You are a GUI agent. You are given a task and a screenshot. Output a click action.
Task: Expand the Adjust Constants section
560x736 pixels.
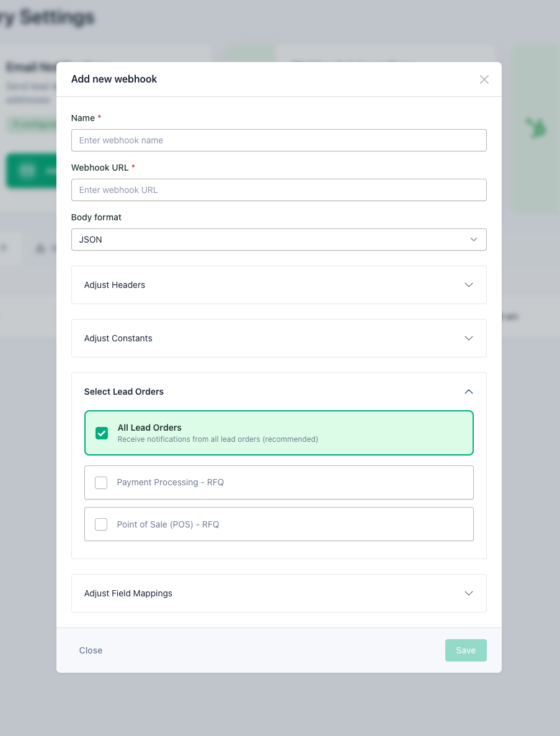click(278, 338)
